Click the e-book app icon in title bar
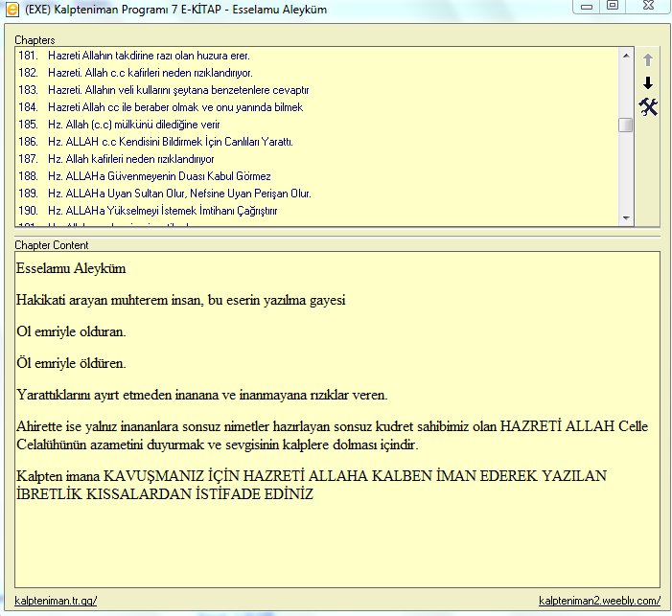This screenshot has height=616, width=672. tap(12, 9)
